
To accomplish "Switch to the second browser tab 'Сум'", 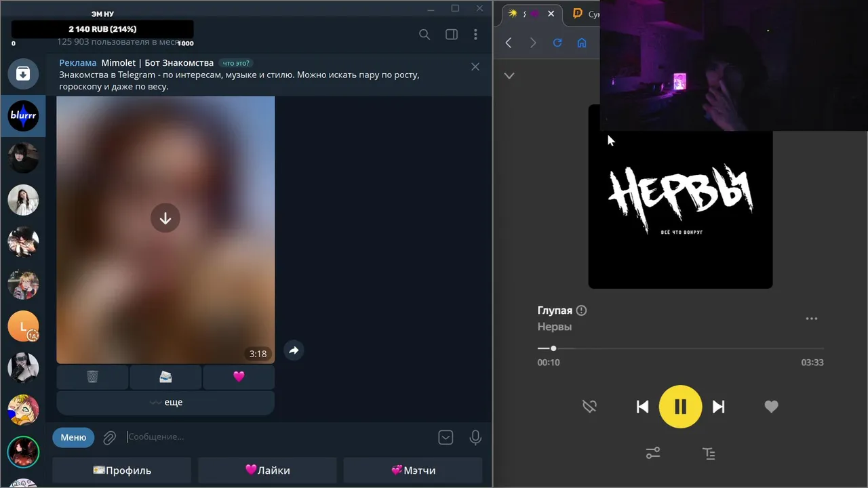I will 585,14.
